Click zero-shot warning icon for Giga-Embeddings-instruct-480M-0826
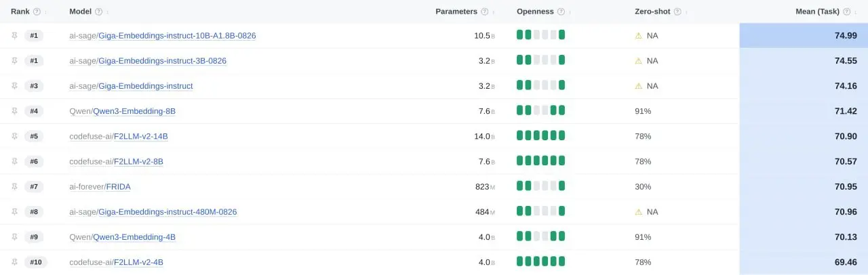Viewport: 868px width, 275px height. click(638, 212)
